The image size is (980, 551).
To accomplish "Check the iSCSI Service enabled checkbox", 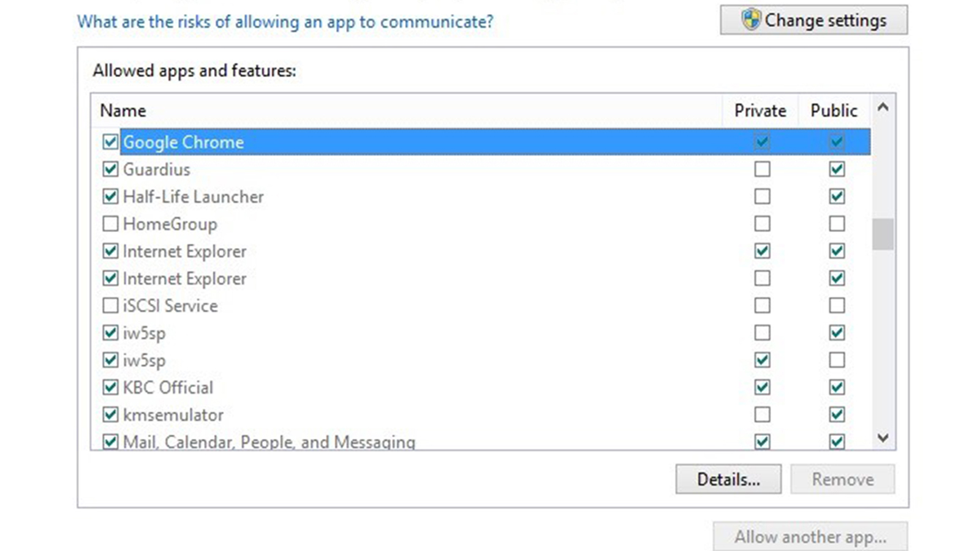I will point(110,305).
